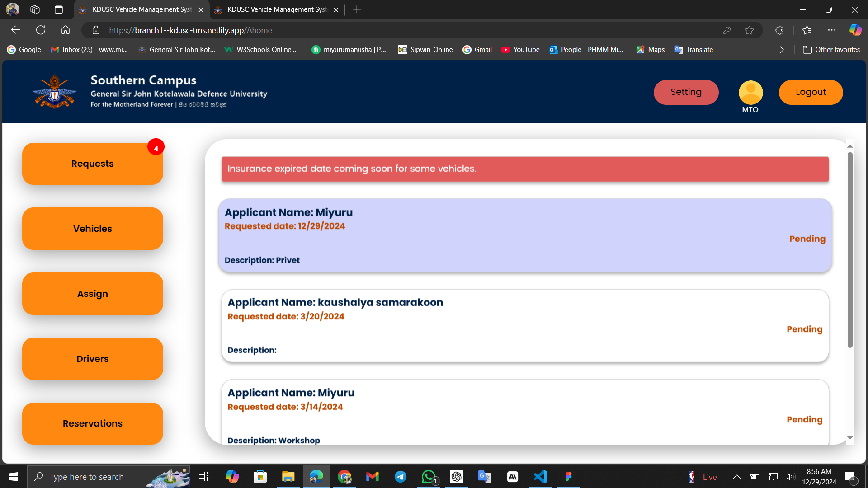Open Visual Studio Code from taskbar
The width and height of the screenshot is (868, 488).
[540, 477]
